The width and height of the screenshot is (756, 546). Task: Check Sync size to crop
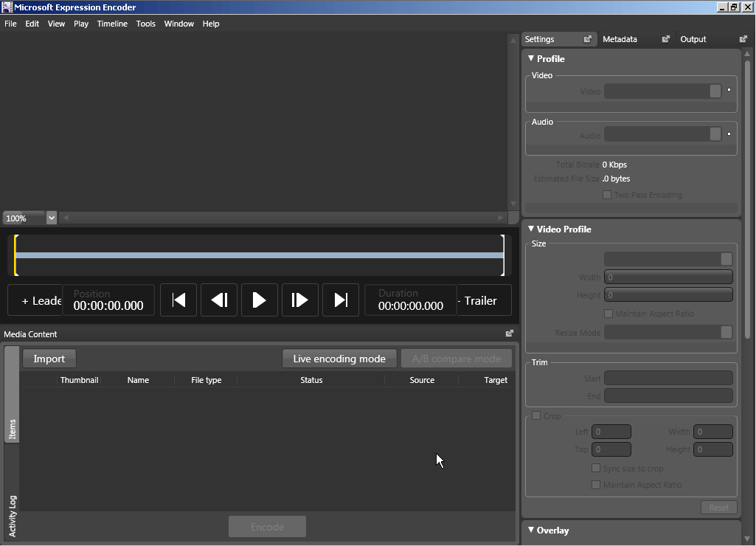tap(596, 469)
